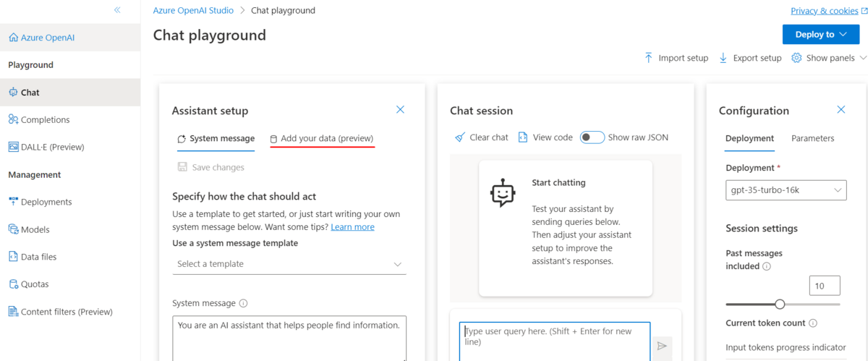The width and height of the screenshot is (868, 361).
Task: Click the Export setup button
Action: pyautogui.click(x=750, y=58)
